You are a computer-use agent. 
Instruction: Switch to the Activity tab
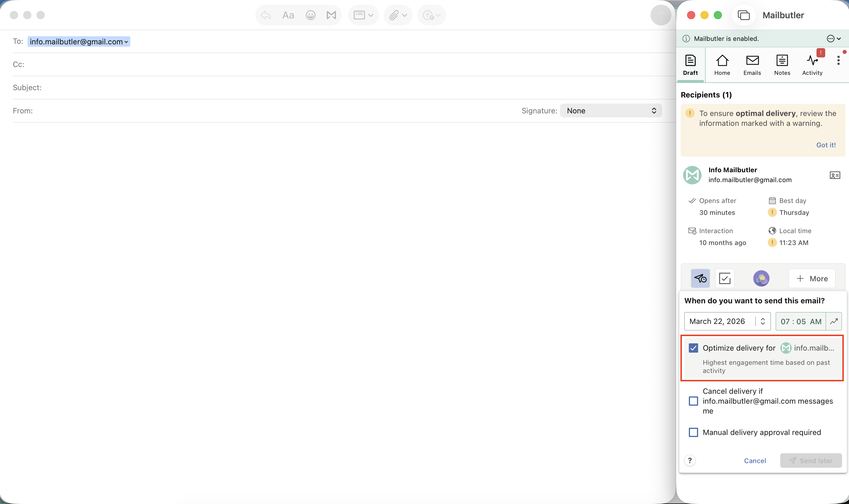tap(812, 65)
